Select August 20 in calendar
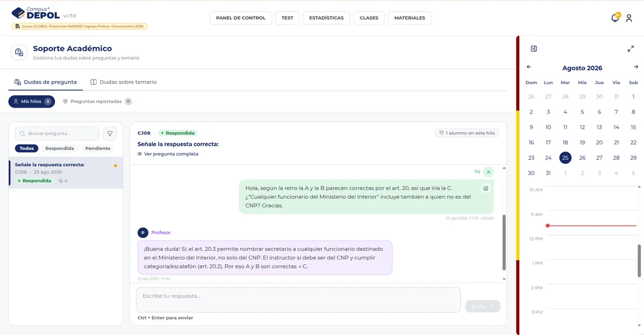Screen dimensions: 644x335 (x=600, y=142)
